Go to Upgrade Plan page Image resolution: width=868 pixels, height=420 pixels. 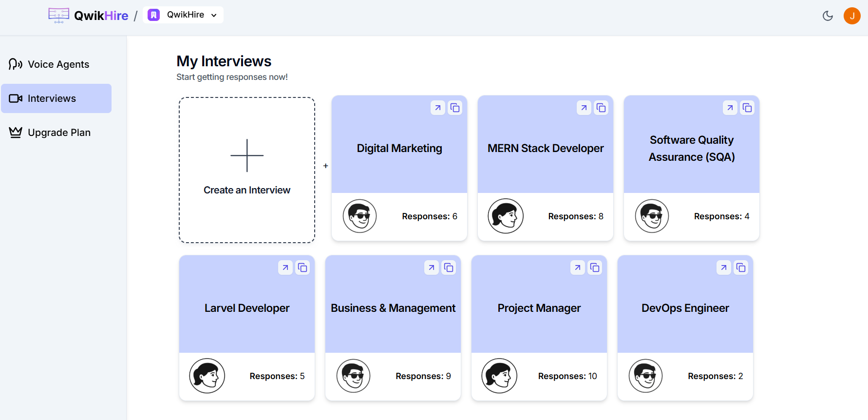pos(57,133)
